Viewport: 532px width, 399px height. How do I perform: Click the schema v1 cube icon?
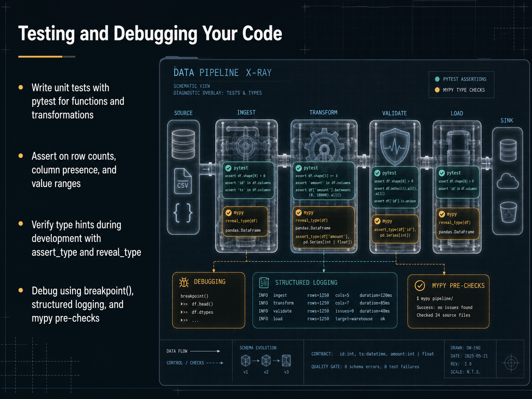[x=246, y=360]
